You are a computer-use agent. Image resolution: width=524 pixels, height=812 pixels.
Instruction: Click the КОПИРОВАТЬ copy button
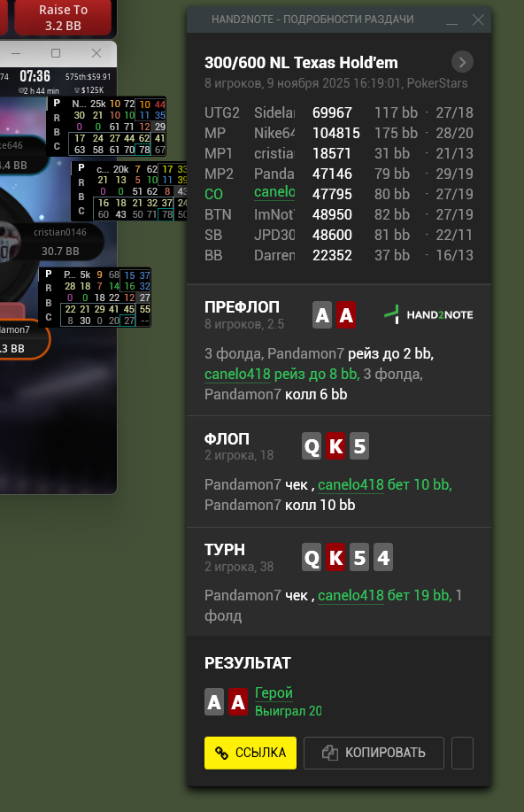tap(374, 753)
